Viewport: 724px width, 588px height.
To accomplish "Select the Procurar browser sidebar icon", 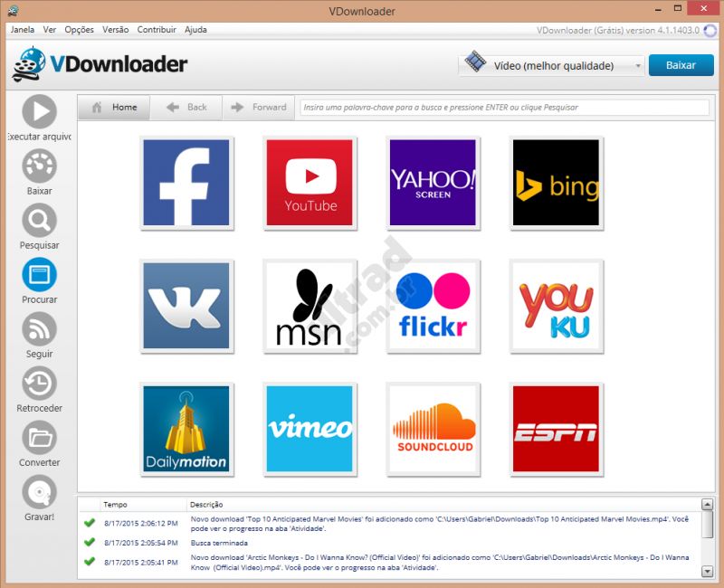I will [x=39, y=275].
